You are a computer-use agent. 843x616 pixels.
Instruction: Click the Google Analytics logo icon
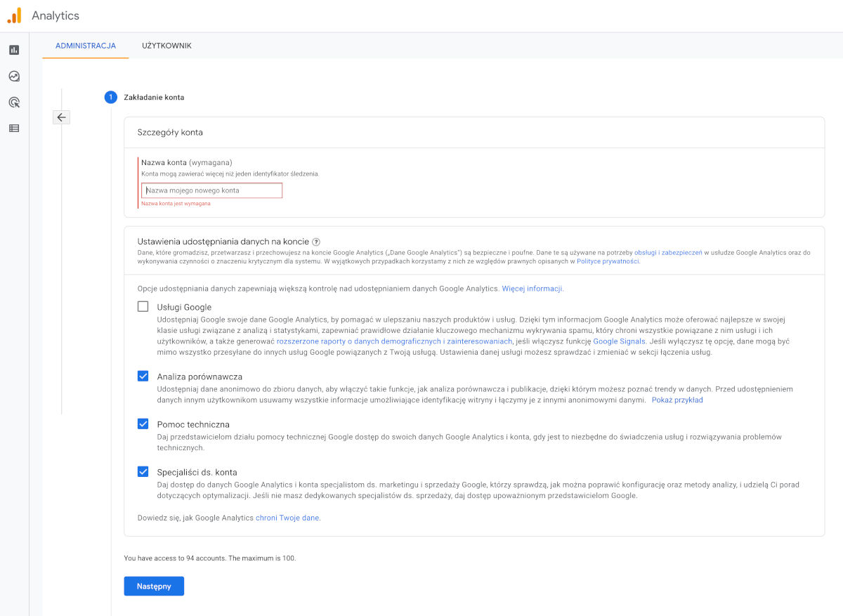[14, 15]
